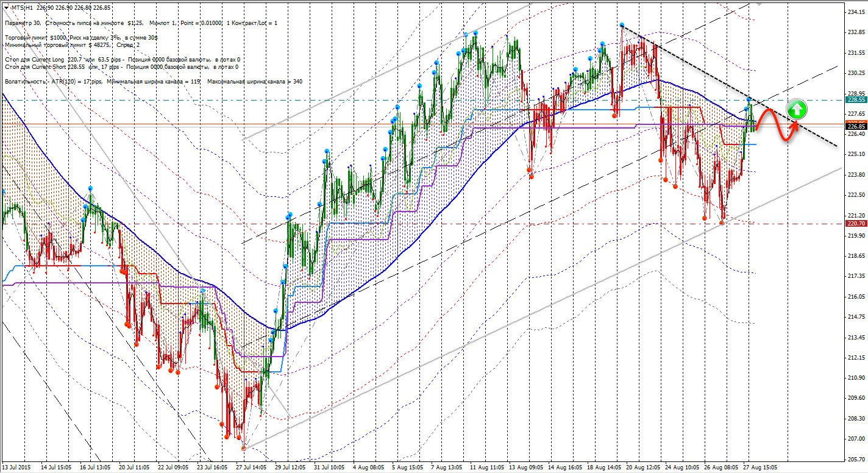
Task: Click the 'Стоп для Current Short 228.55' line
Action: (121, 66)
